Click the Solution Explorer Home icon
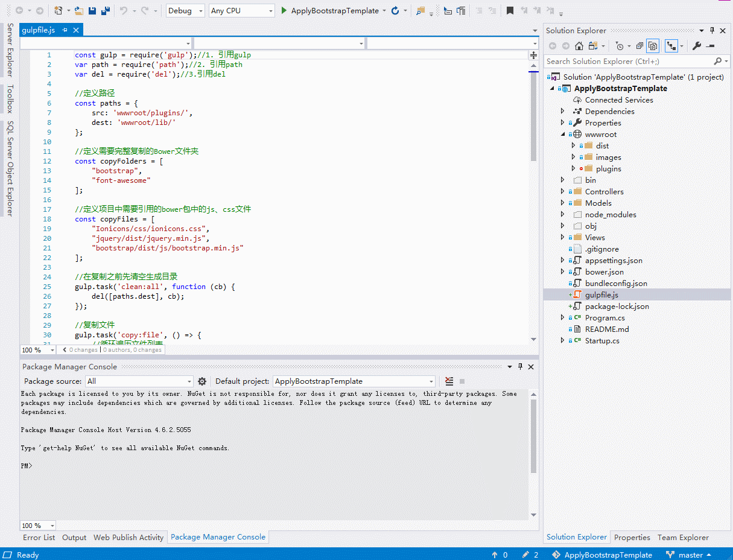 [x=579, y=46]
